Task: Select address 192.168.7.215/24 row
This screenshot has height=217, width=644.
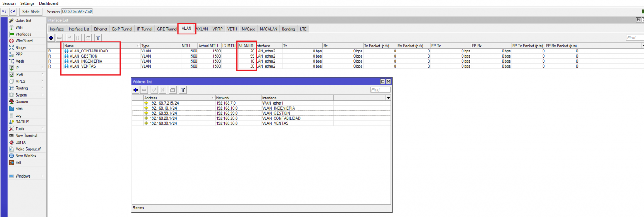Action: tap(261, 103)
